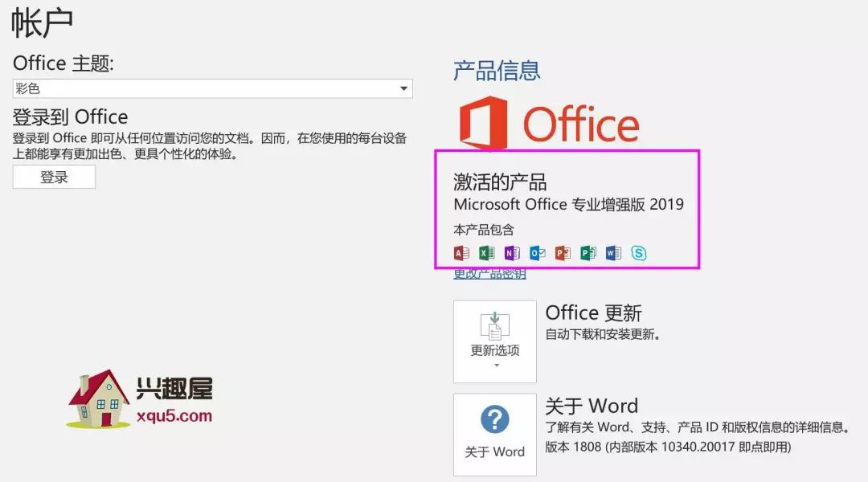Screen dimensions: 868x482
Task: Click the 登录到 Office heading
Action: coord(70,116)
